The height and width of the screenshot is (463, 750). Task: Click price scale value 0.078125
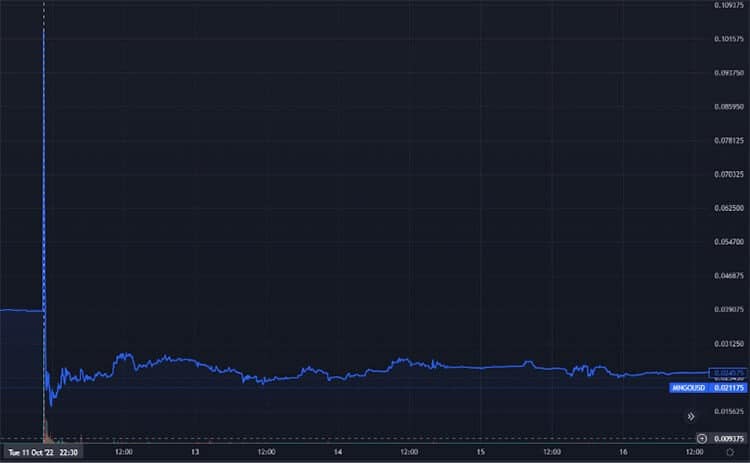[729, 141]
